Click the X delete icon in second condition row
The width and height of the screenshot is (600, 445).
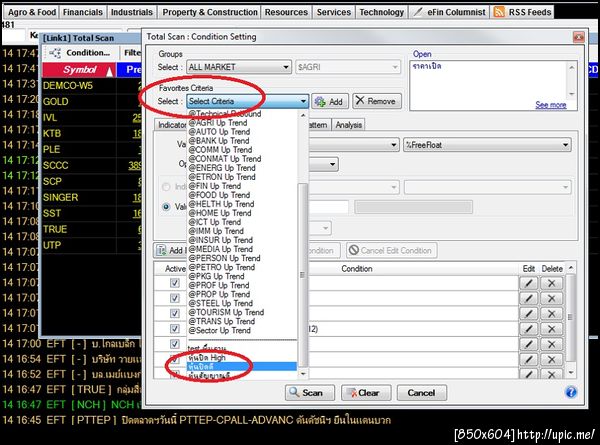point(551,298)
